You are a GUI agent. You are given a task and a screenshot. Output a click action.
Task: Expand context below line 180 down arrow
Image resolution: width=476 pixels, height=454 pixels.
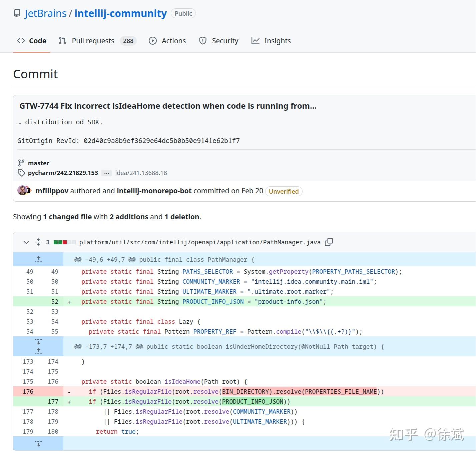pos(38,443)
